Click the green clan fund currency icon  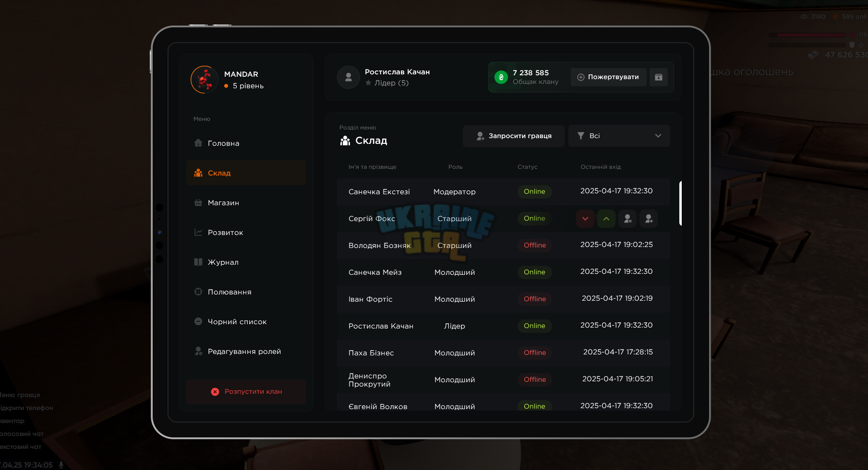pos(501,77)
